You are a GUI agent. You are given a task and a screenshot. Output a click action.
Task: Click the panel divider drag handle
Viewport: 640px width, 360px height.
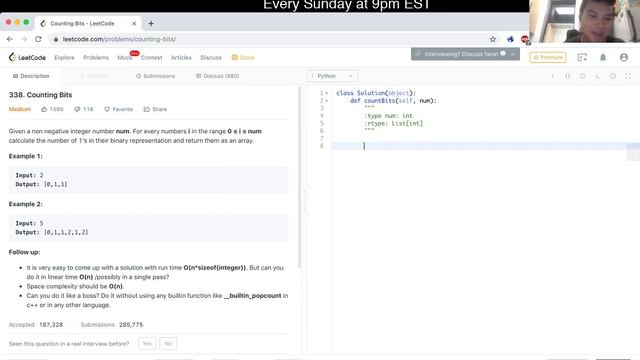(304, 200)
